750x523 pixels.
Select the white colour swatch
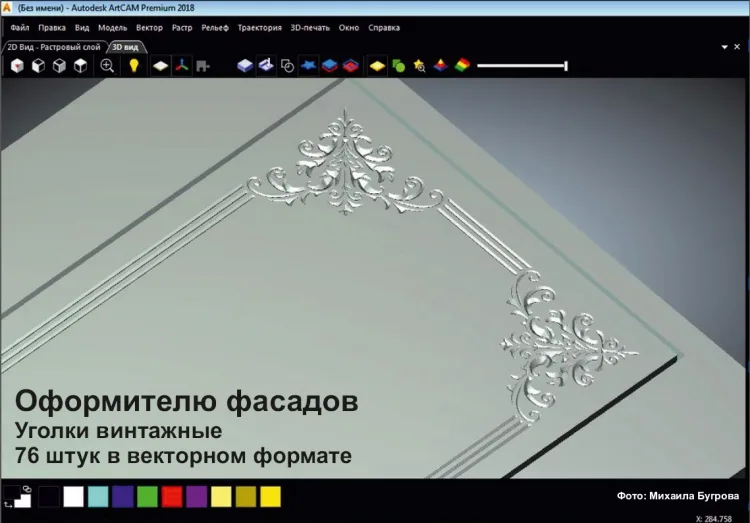pyautogui.click(x=73, y=497)
